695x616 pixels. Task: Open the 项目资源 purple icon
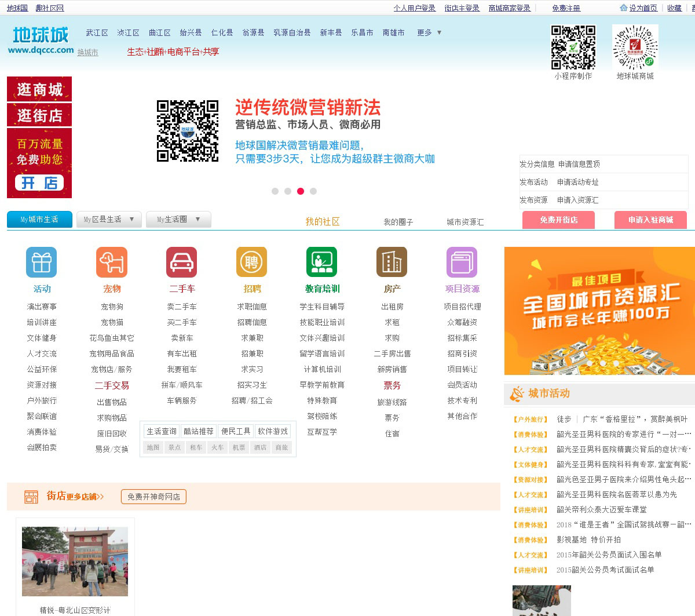462,262
